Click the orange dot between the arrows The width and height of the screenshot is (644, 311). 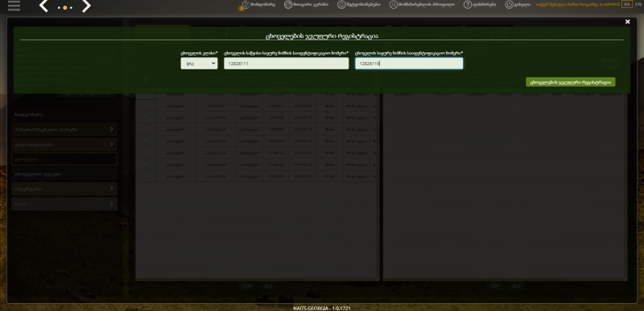[65, 8]
